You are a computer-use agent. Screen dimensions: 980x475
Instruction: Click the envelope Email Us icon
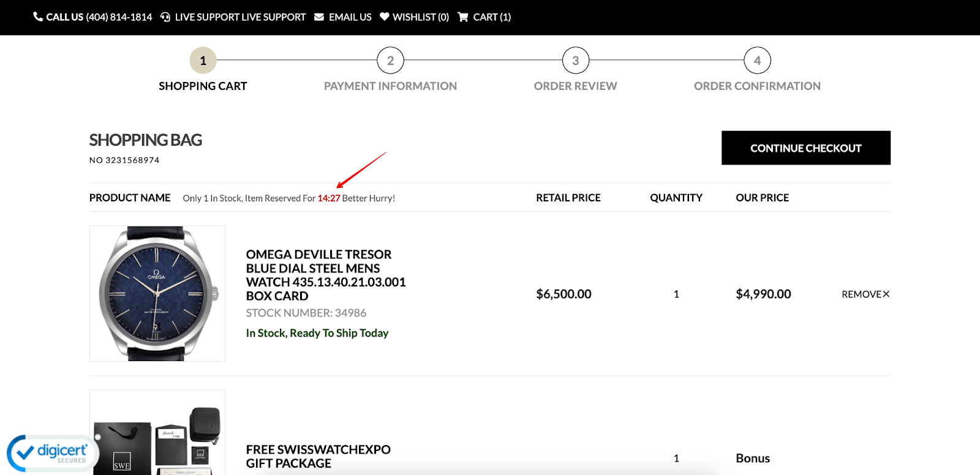(x=319, y=17)
